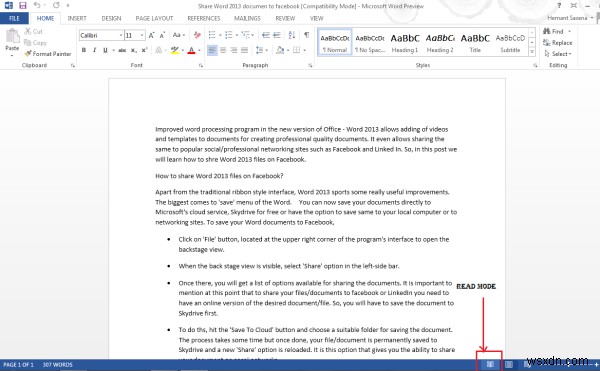
Task: Click Replace in the Editing group
Action: [558, 42]
